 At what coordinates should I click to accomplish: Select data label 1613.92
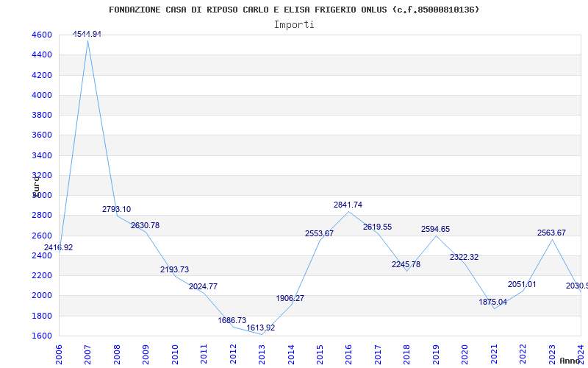(x=261, y=328)
